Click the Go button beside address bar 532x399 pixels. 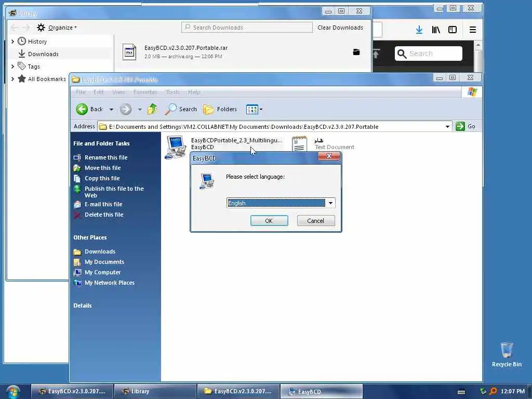pos(465,126)
